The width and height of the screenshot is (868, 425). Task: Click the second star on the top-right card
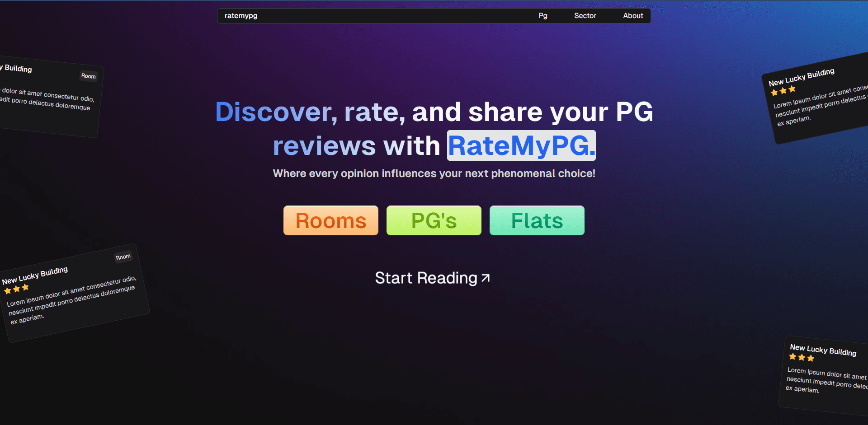point(783,90)
